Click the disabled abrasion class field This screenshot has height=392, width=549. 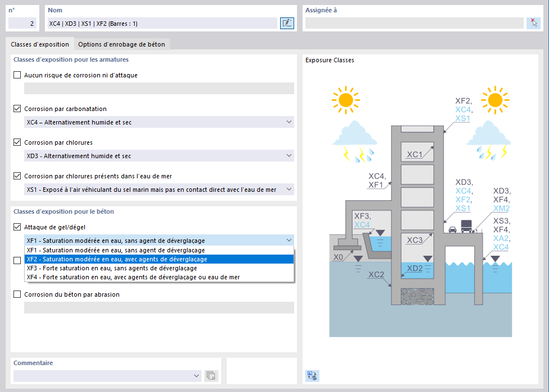tap(159, 308)
